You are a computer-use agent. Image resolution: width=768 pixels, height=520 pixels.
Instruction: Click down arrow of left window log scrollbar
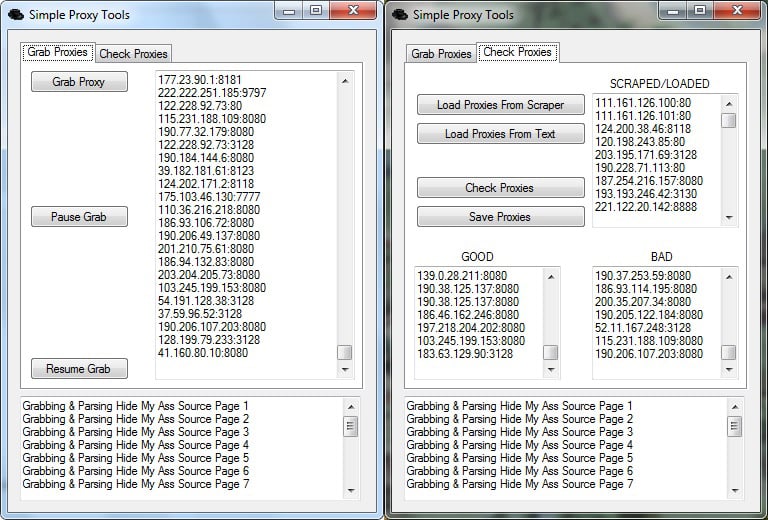click(x=351, y=490)
